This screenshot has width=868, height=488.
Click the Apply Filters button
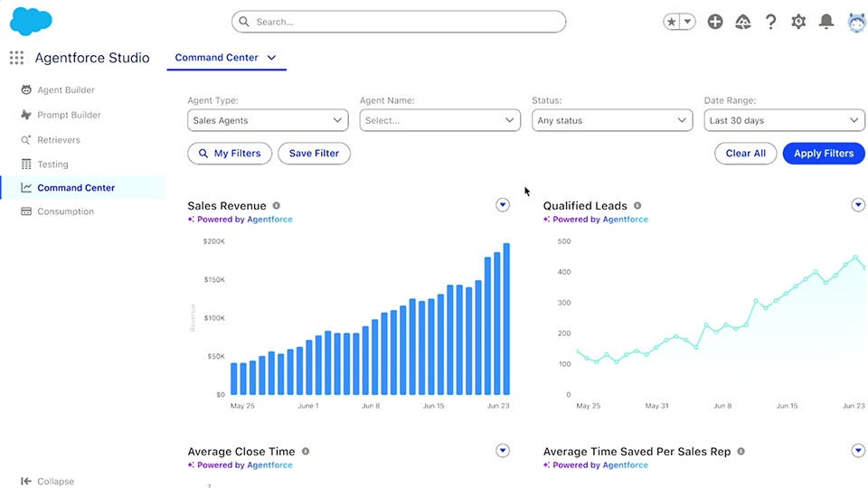coord(824,154)
